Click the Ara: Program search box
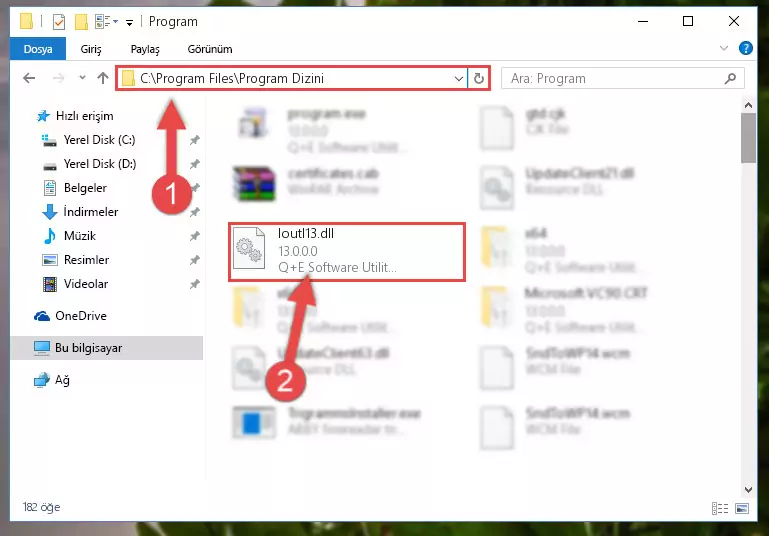 (622, 78)
